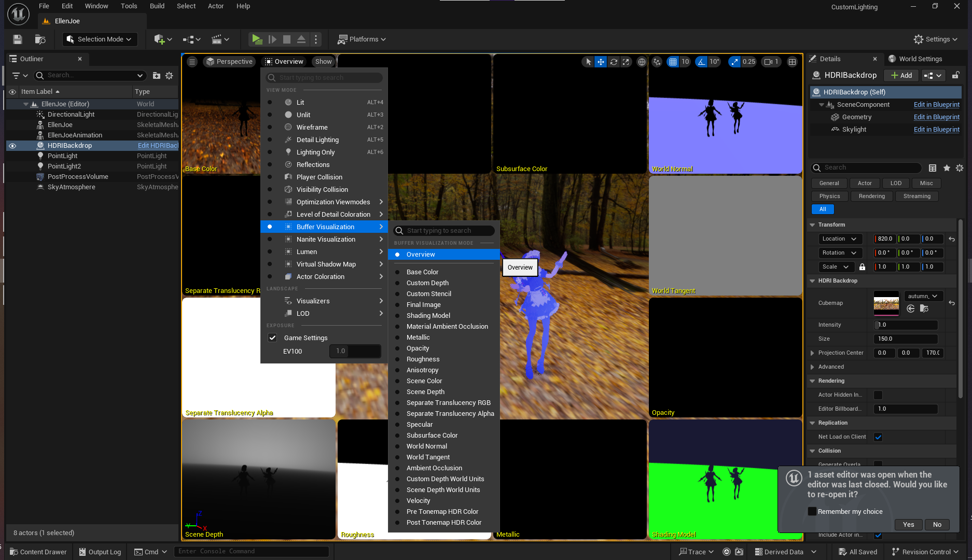The image size is (972, 560).
Task: Open the Tools menu
Action: click(x=129, y=6)
